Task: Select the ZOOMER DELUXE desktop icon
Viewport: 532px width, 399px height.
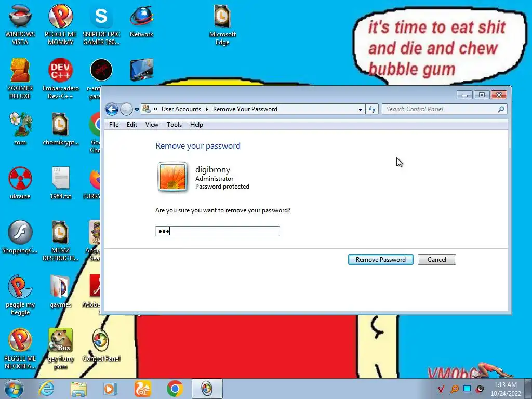Action: [x=20, y=79]
